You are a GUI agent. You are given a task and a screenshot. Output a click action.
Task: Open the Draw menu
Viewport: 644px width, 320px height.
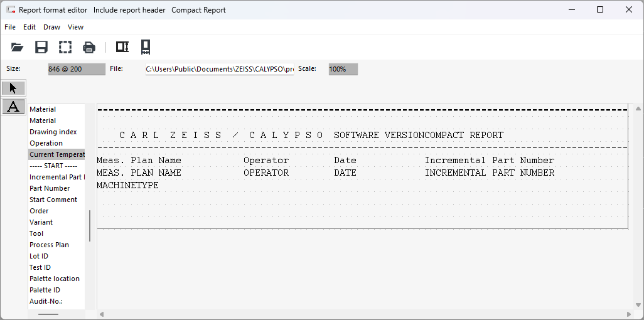click(52, 27)
